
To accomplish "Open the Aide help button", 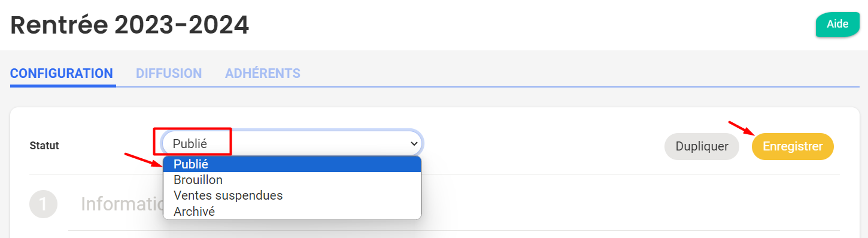I will coord(837,25).
